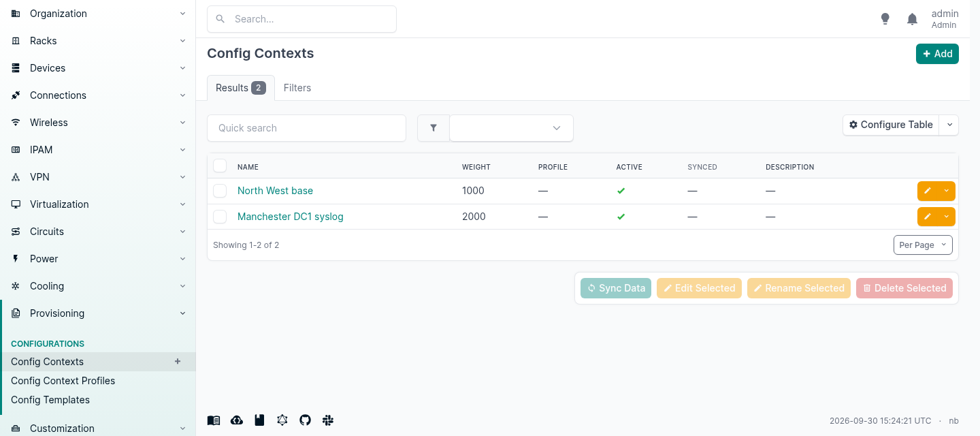The height and width of the screenshot is (436, 980).
Task: Open the notifications bell
Action: [913, 19]
